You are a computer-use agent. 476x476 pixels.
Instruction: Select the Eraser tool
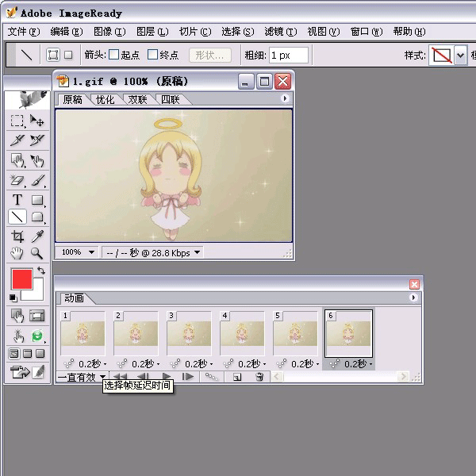[x=17, y=181]
